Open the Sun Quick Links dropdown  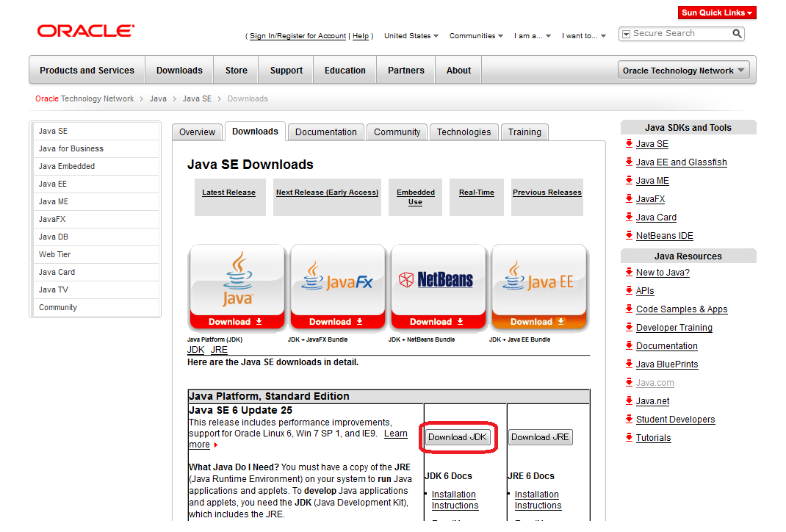tap(717, 12)
